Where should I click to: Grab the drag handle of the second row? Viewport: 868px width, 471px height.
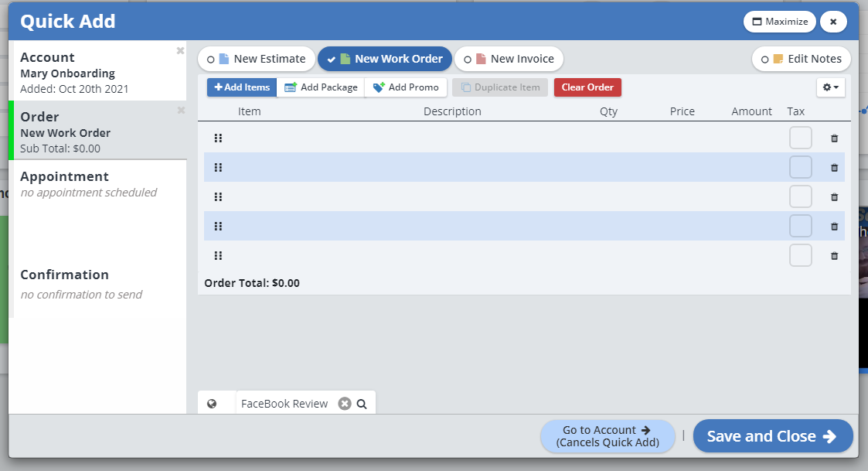coord(218,168)
